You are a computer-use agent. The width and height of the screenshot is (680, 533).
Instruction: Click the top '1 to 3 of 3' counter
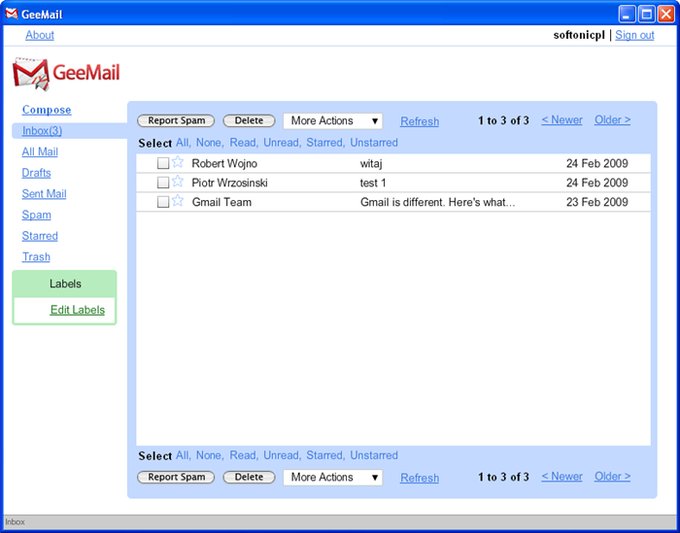pyautogui.click(x=503, y=121)
